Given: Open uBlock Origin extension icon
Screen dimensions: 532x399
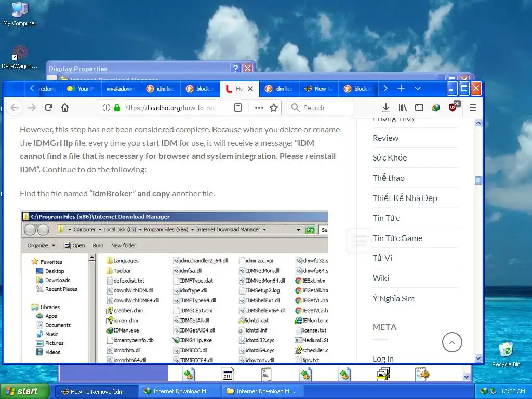Looking at the screenshot, I should (x=454, y=107).
